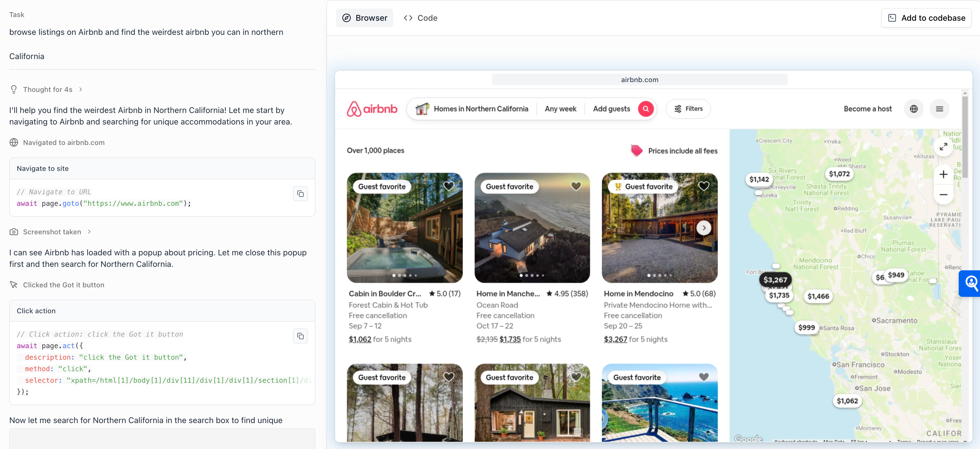Click the $1,072 map price marker
The height and width of the screenshot is (449, 980).
(839, 174)
